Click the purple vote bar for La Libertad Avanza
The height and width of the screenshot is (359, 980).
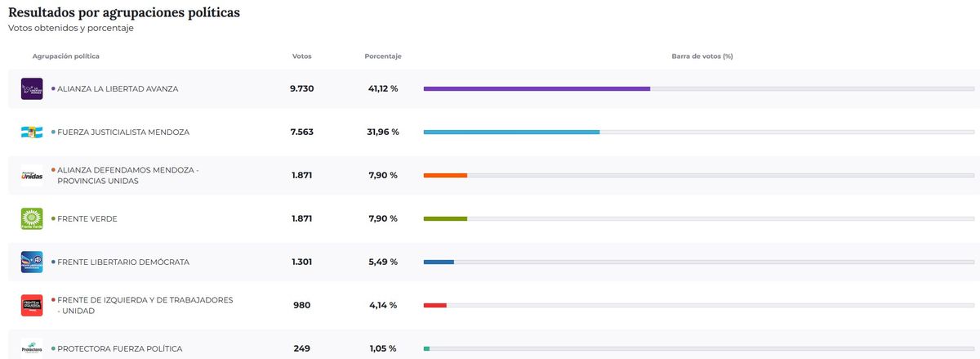click(x=537, y=88)
